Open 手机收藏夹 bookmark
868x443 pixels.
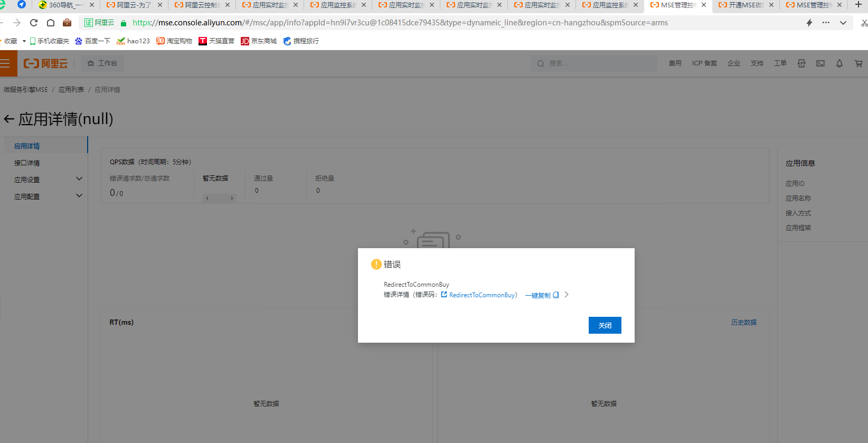coord(50,41)
